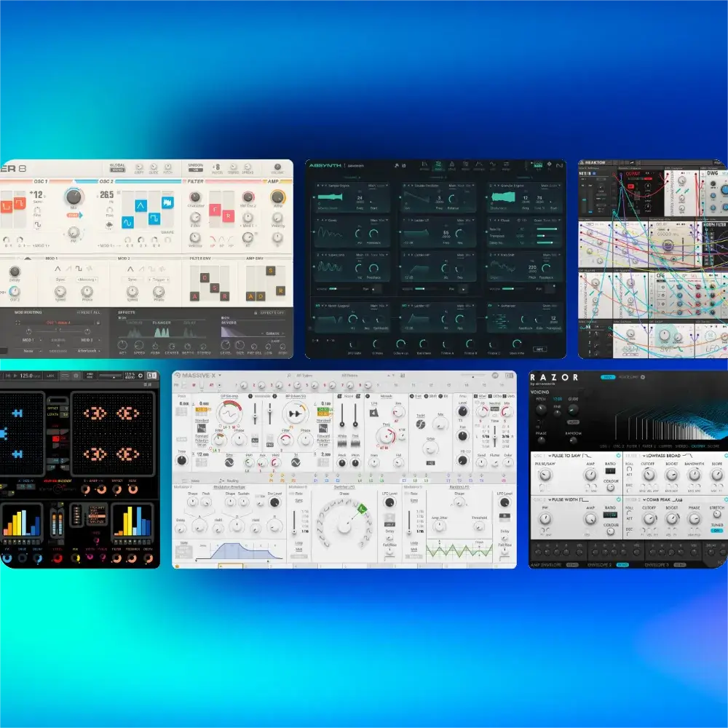Toggle the Razor OSC 2 power button
This screenshot has height=728, width=728.
(x=618, y=499)
